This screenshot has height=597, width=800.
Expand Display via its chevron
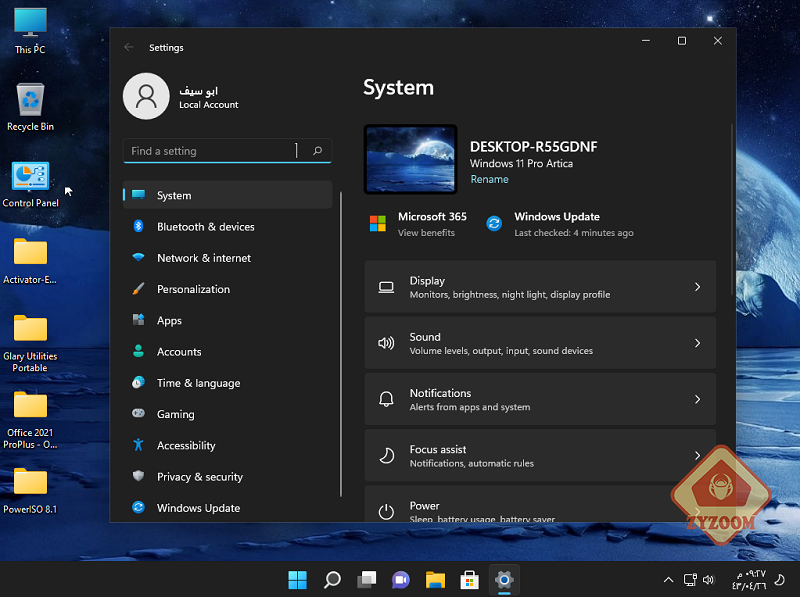point(697,287)
